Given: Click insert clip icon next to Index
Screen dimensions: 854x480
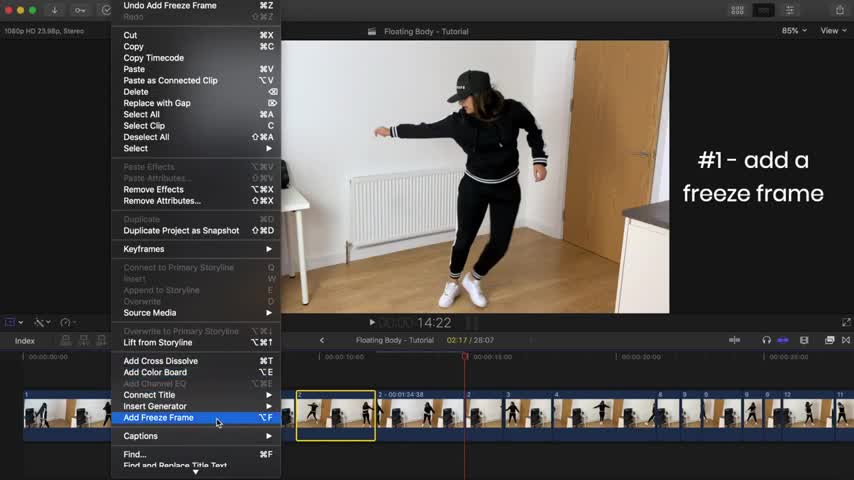Looking at the screenshot, I should point(83,341).
